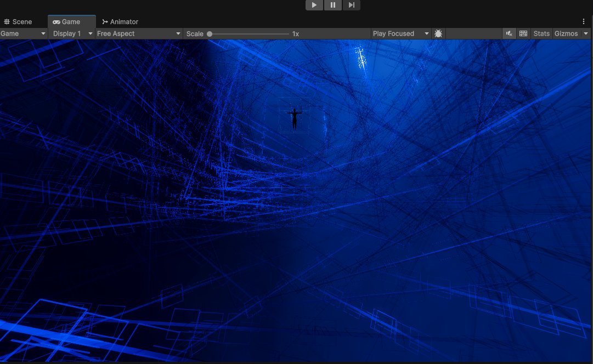Toggle the keyboard Shortcuts icon
The width and height of the screenshot is (593, 364).
pyautogui.click(x=523, y=33)
